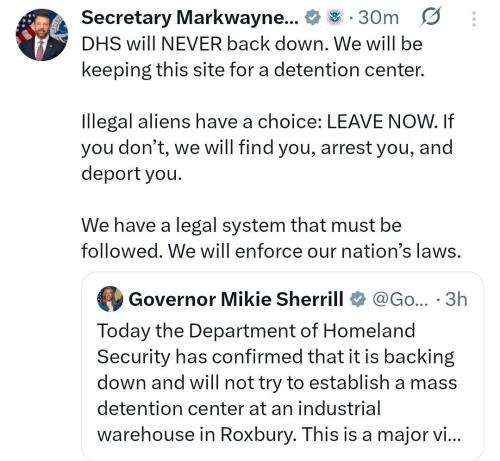Select the paragraph about a legal system that must be followed
The height and width of the screenshot is (461, 500).
pos(271,238)
